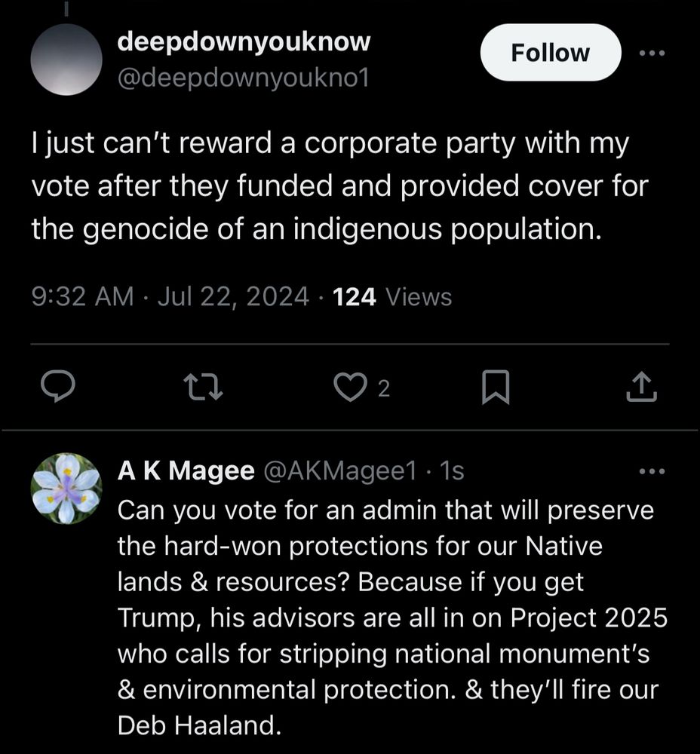Follow deepdownyouknow
This screenshot has width=700, height=754.
point(550,53)
